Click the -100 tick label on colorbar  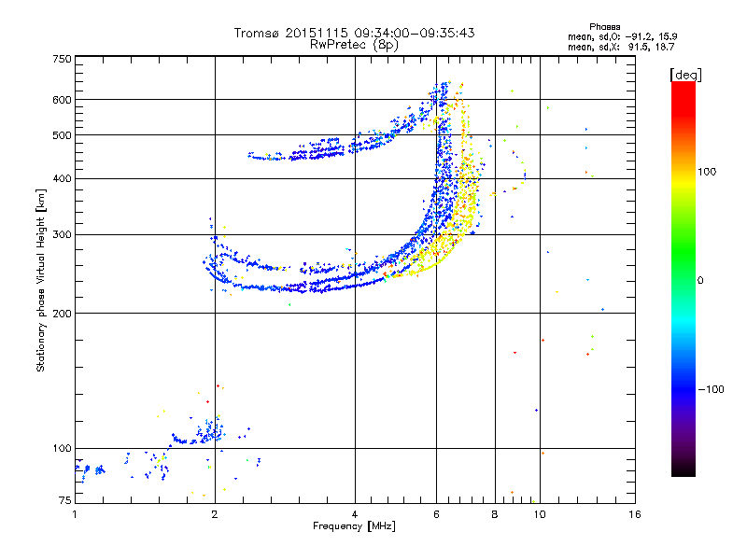pyautogui.click(x=711, y=389)
